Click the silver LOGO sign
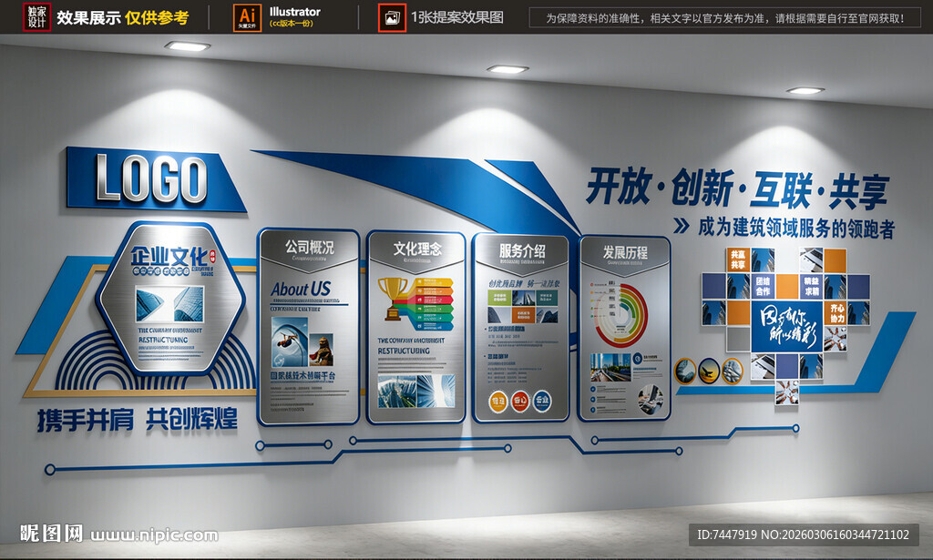Screen dimensions: 933x560 (x=151, y=178)
